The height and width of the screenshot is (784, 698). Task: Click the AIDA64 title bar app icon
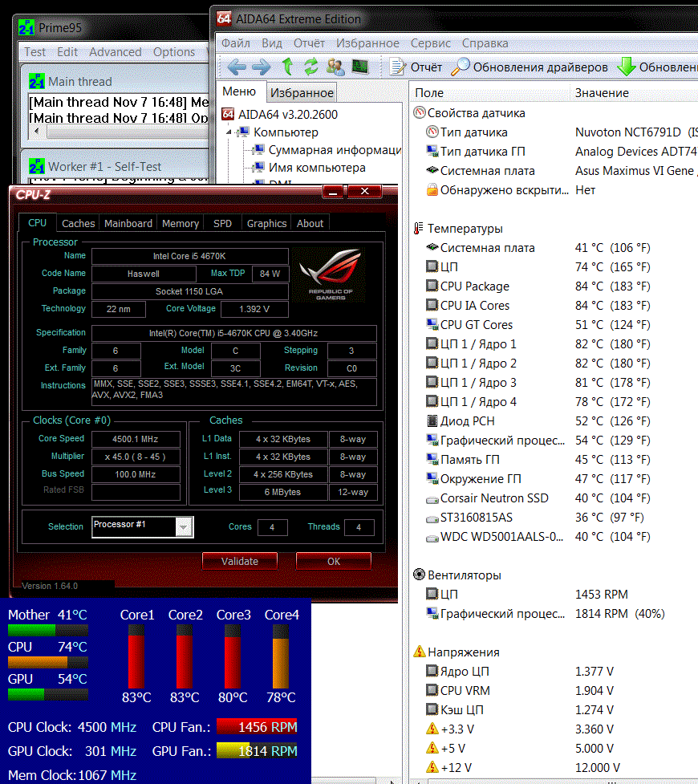[x=224, y=19]
